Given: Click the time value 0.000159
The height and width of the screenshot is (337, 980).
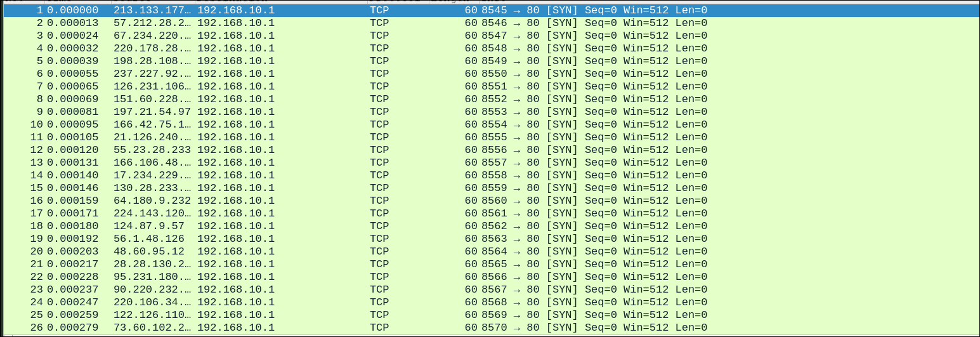Looking at the screenshot, I should 72,201.
